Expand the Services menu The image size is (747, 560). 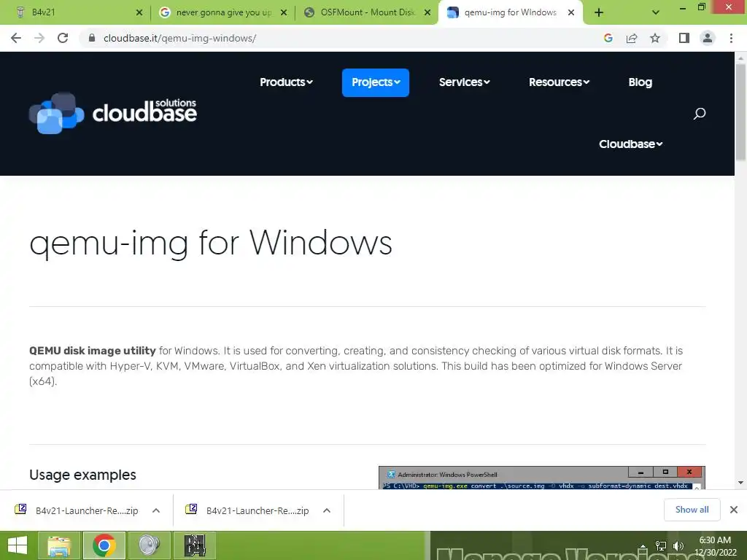coord(465,82)
